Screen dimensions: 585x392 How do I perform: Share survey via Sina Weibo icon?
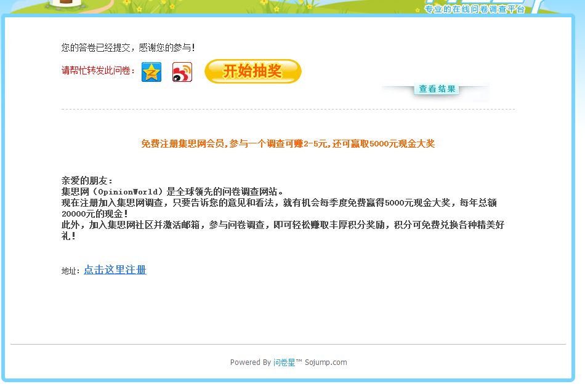pyautogui.click(x=182, y=72)
